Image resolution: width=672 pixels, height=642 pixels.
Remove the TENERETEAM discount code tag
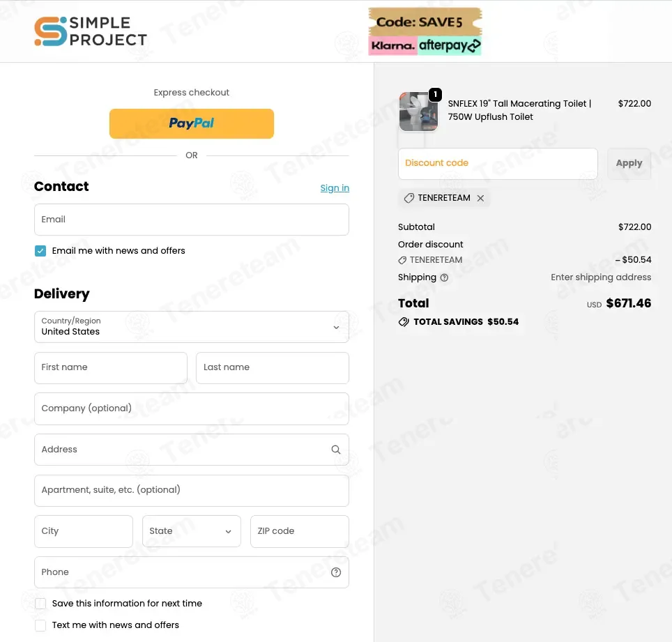480,198
